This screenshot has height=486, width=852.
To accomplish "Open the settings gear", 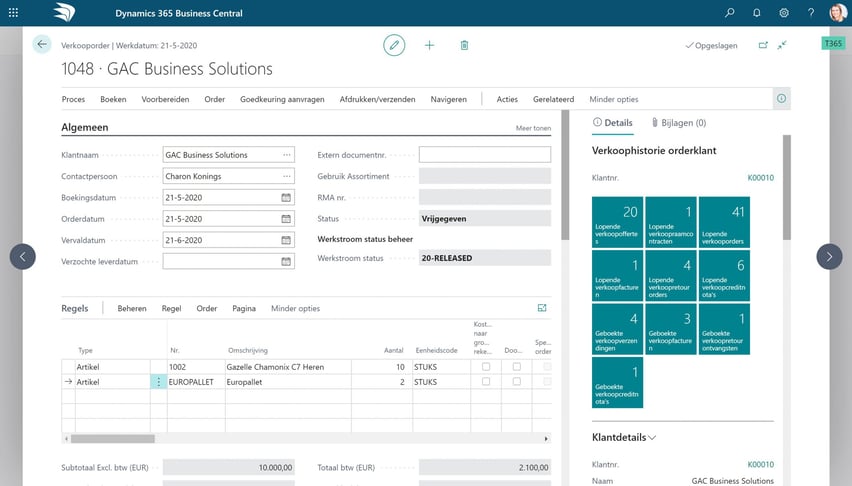I will click(784, 13).
